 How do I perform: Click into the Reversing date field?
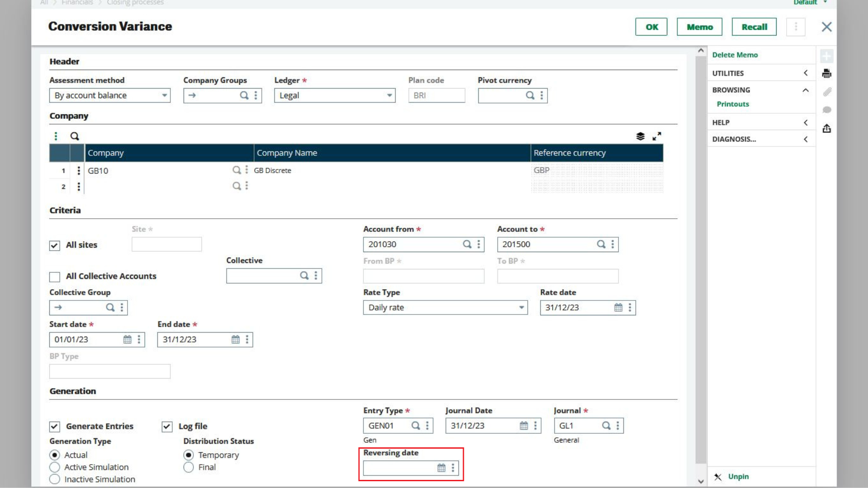(398, 468)
